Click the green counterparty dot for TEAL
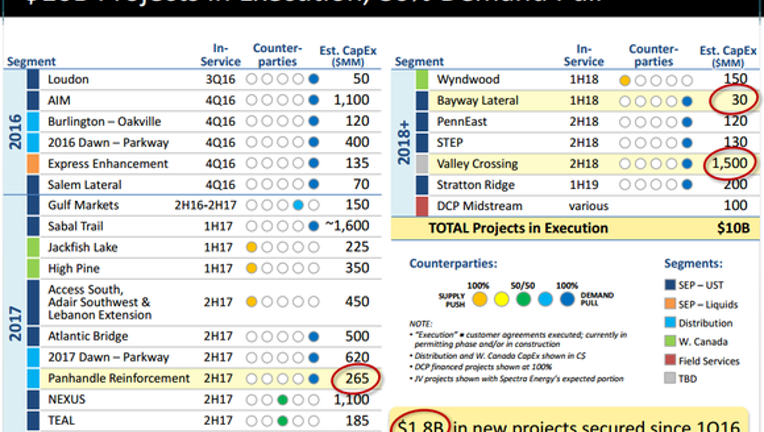 click(x=283, y=421)
